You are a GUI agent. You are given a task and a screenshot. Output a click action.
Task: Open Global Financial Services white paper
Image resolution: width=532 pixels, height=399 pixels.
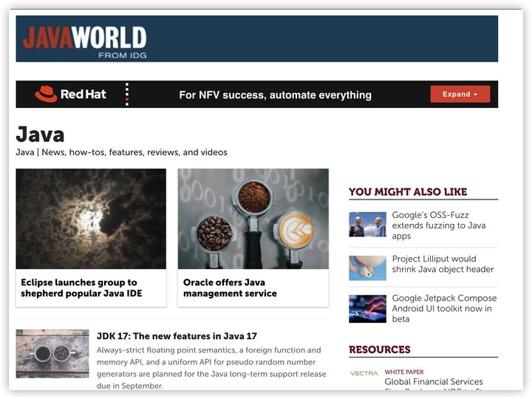tap(434, 382)
